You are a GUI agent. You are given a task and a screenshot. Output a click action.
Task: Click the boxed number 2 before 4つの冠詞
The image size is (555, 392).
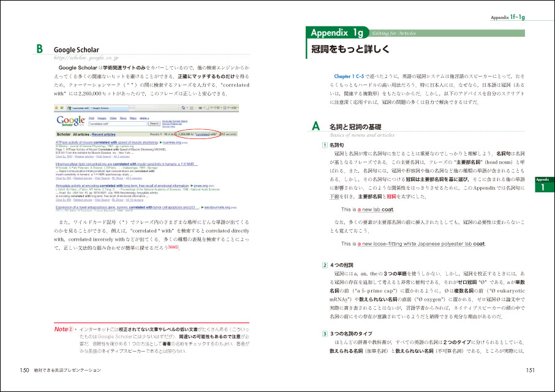(325, 265)
